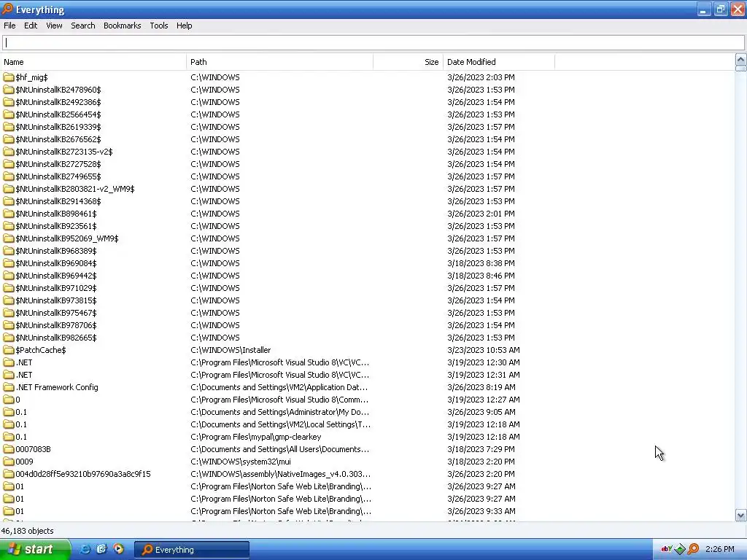The image size is (747, 560).
Task: Sort results by Date Modified column
Action: [499, 62]
